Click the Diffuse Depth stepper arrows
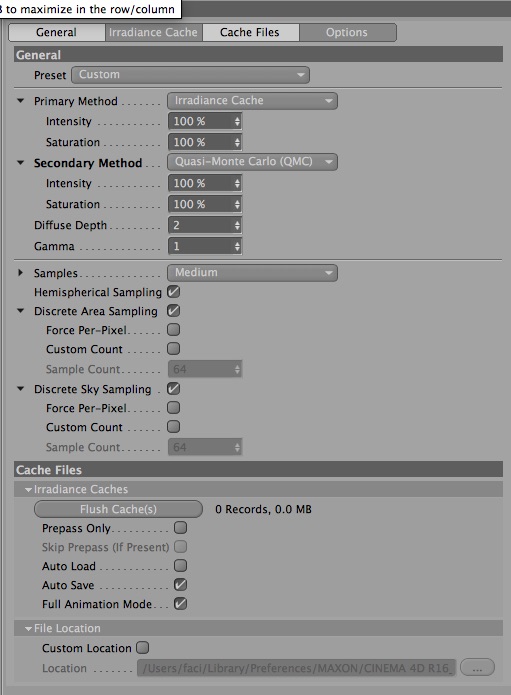Image resolution: width=511 pixels, height=695 pixels. pos(237,225)
